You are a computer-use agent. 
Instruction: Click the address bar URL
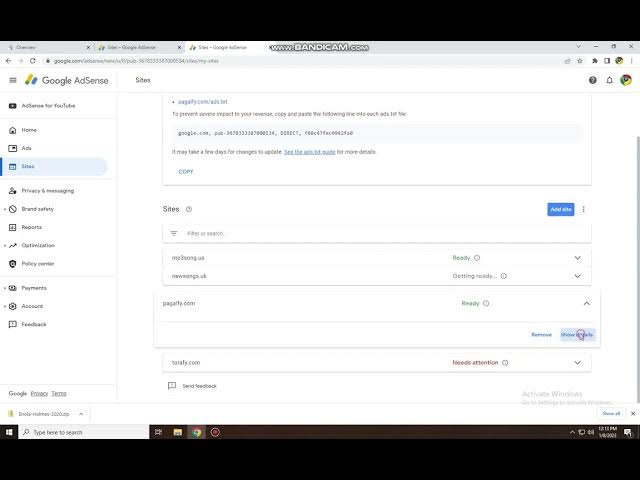point(136,61)
